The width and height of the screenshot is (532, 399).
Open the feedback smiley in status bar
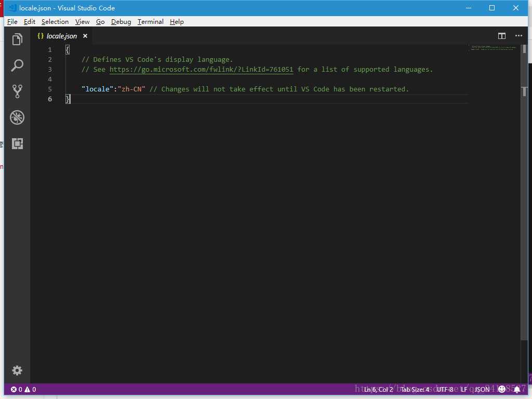coord(502,389)
